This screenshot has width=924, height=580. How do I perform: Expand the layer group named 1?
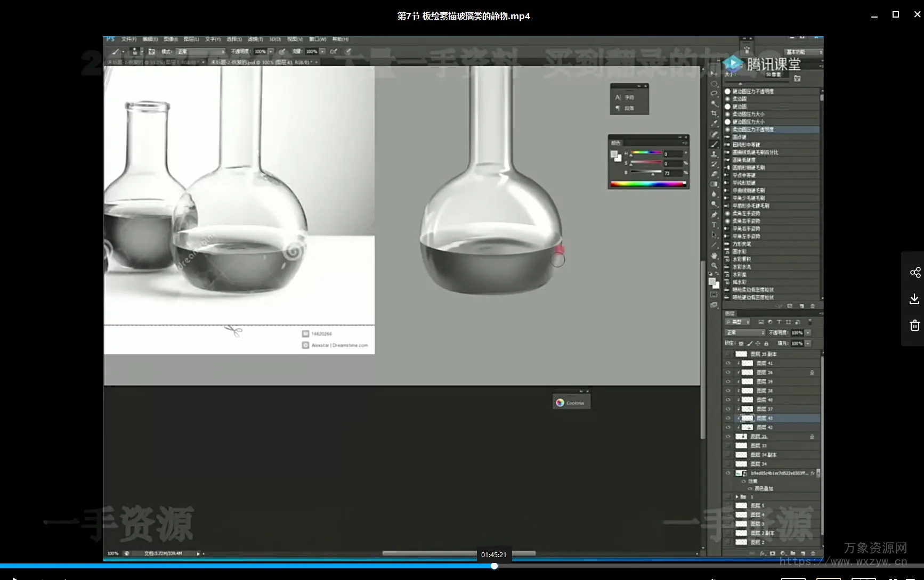(737, 497)
